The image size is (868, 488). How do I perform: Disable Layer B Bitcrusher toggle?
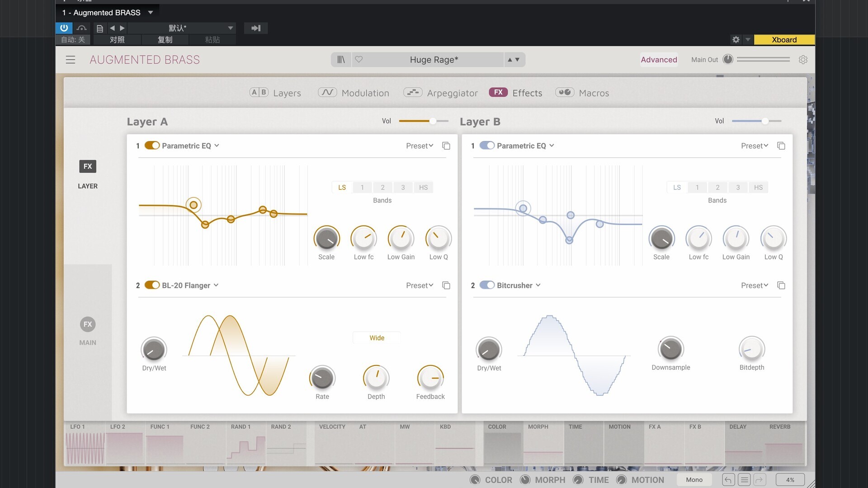point(487,285)
